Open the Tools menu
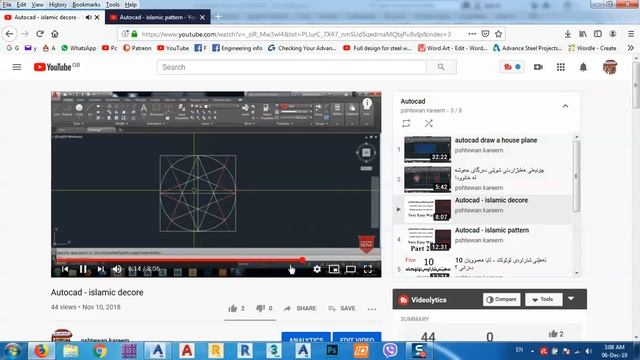640x360 pixels. (x=112, y=4)
